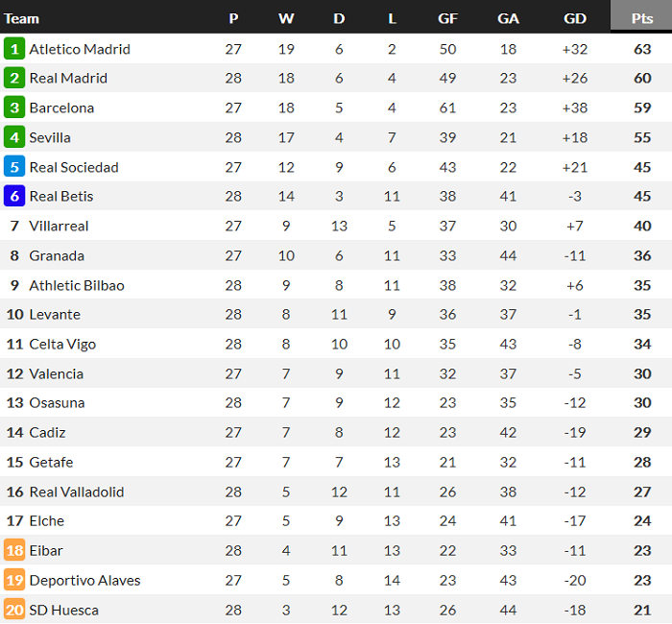Click the light-blue position 5 badge

point(14,167)
